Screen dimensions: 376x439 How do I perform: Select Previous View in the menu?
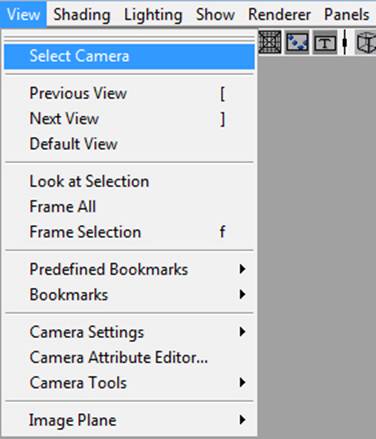(x=129, y=93)
